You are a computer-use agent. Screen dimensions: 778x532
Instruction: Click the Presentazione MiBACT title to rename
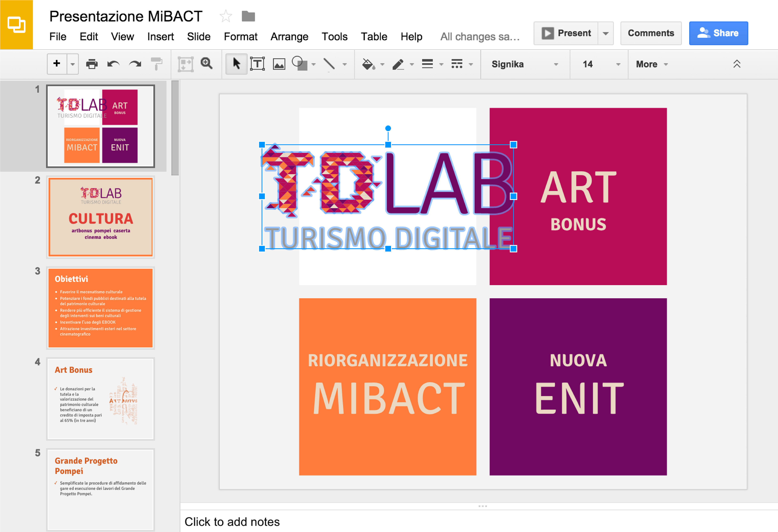126,16
